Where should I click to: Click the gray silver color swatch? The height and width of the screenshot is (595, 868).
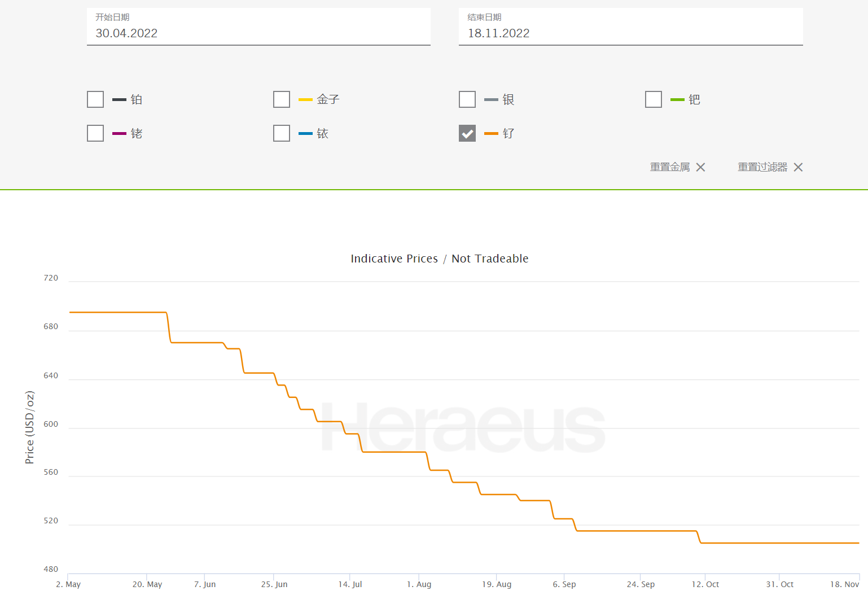click(x=491, y=100)
